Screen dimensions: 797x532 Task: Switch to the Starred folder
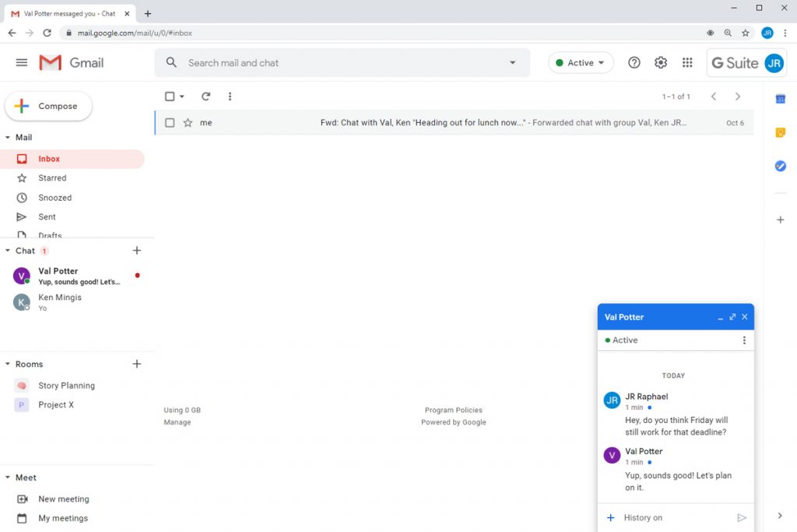(51, 177)
